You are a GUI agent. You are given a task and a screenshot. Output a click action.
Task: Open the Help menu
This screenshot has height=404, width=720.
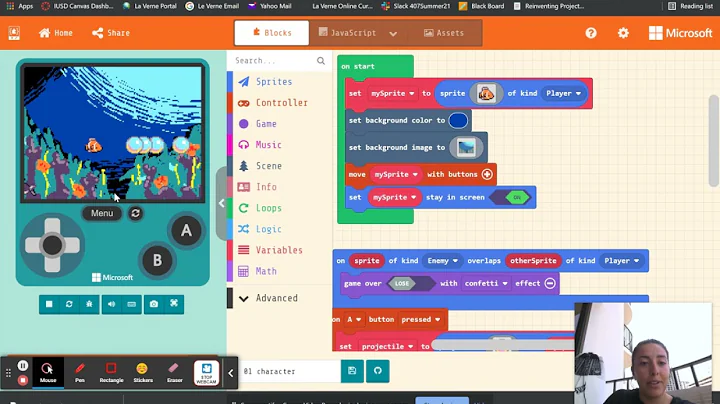click(591, 33)
